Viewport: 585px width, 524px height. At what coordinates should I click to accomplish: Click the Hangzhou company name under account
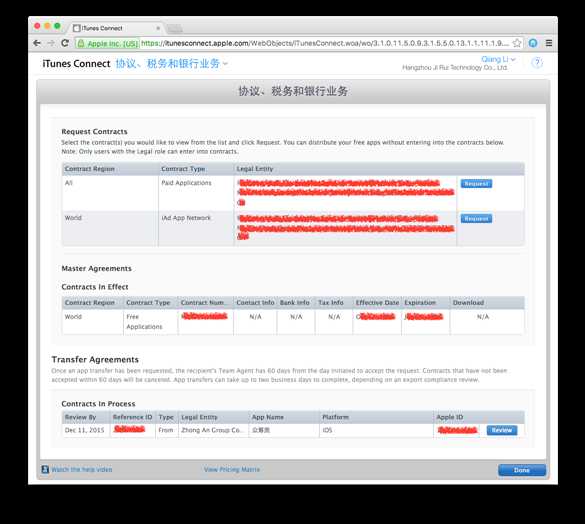[454, 68]
